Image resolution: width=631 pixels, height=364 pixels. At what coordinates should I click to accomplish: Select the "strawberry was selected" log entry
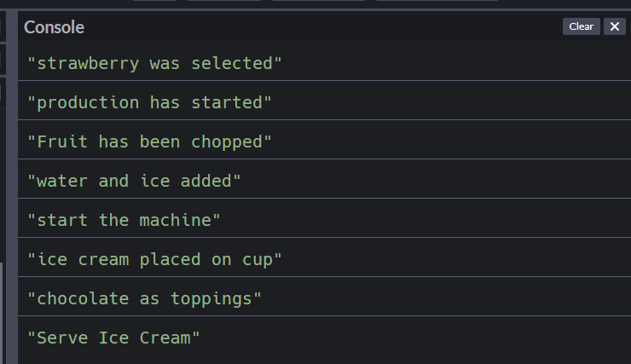(x=324, y=61)
